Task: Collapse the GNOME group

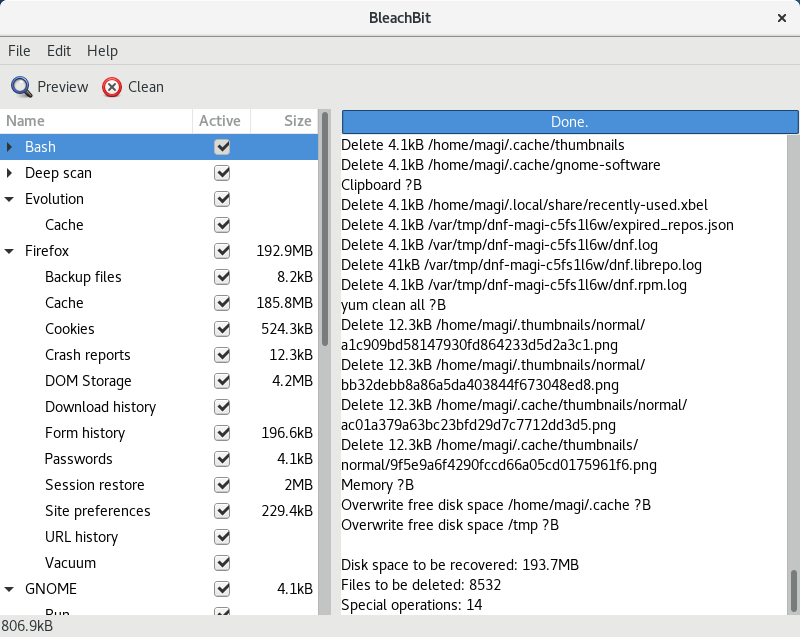Action: pos(9,589)
